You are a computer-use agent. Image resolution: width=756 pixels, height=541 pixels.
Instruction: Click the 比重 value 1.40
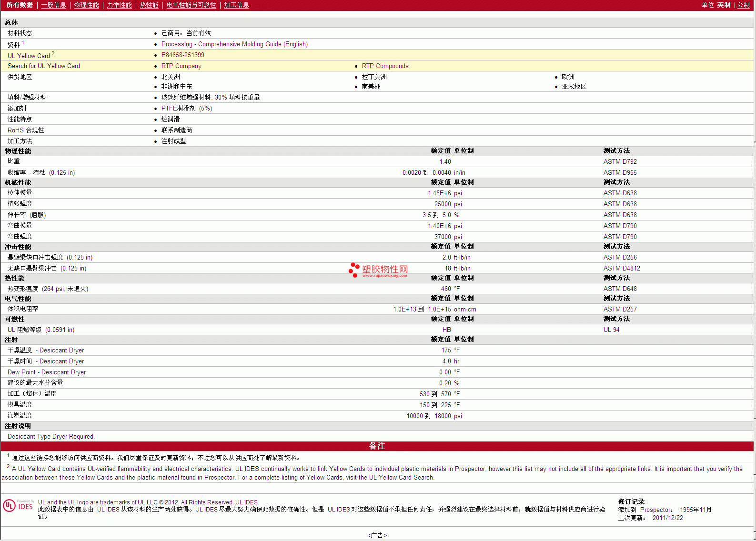coord(445,162)
